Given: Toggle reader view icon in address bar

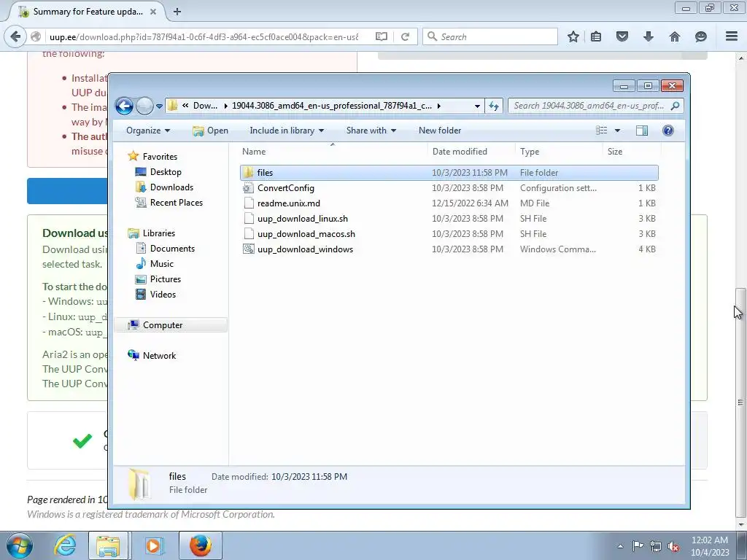Looking at the screenshot, I should (381, 36).
